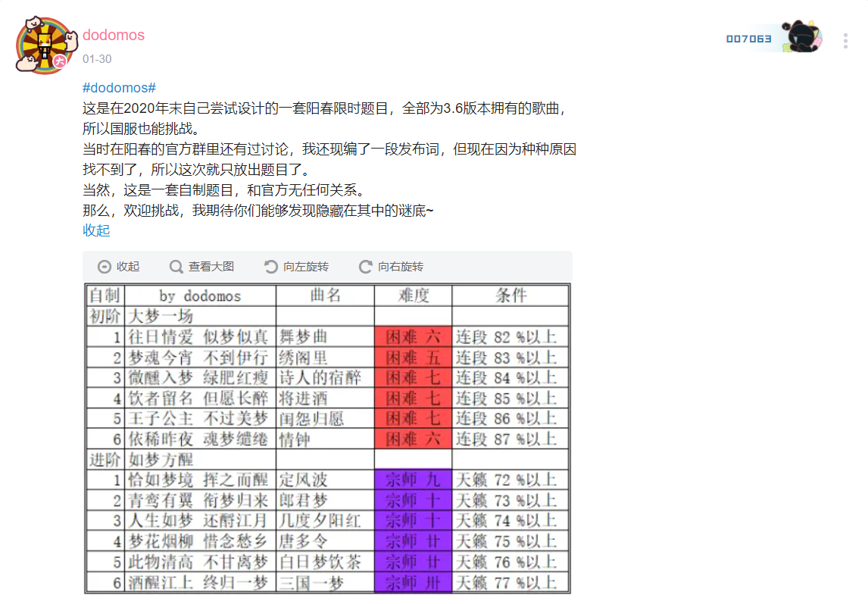Click the 三国一梦 song cell
This screenshot has height=604, width=868.
pyautogui.click(x=325, y=582)
